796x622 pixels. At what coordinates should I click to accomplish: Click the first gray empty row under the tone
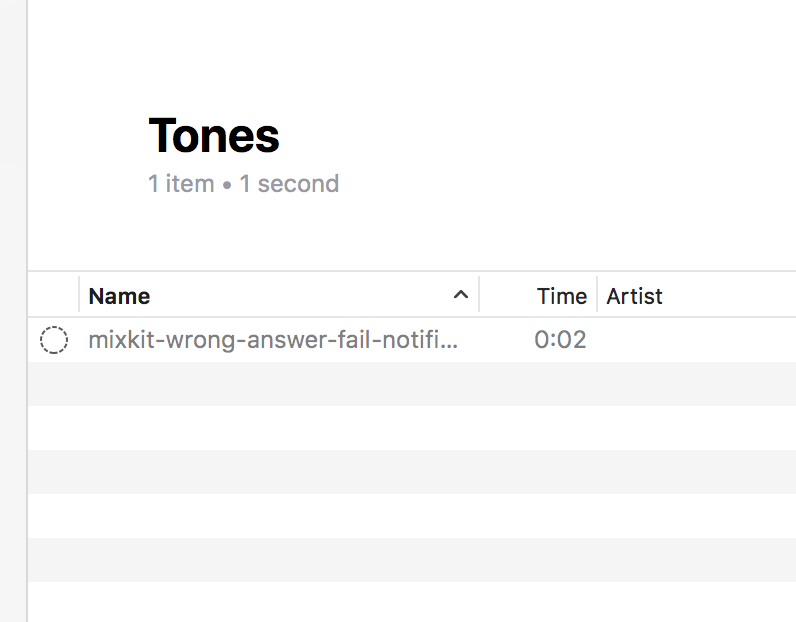click(x=400, y=384)
